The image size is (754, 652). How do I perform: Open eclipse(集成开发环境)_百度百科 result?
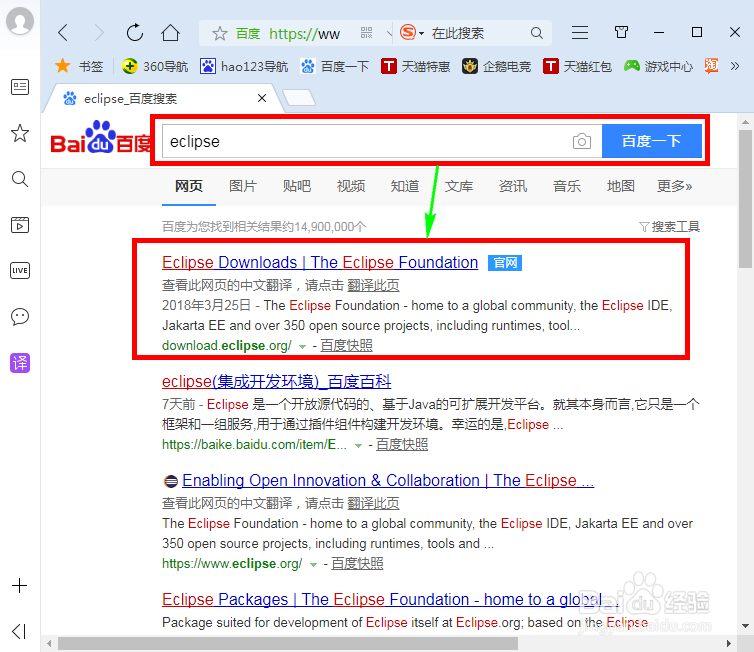tap(276, 381)
